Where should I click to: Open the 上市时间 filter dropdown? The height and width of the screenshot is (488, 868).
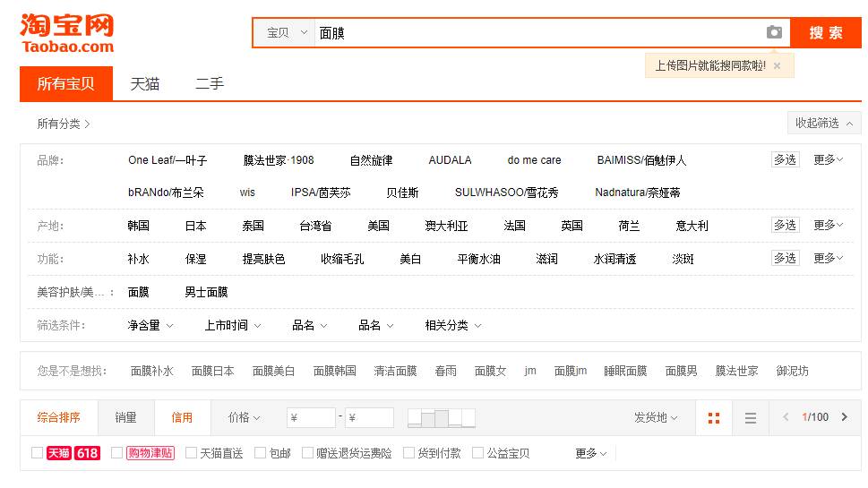[233, 325]
